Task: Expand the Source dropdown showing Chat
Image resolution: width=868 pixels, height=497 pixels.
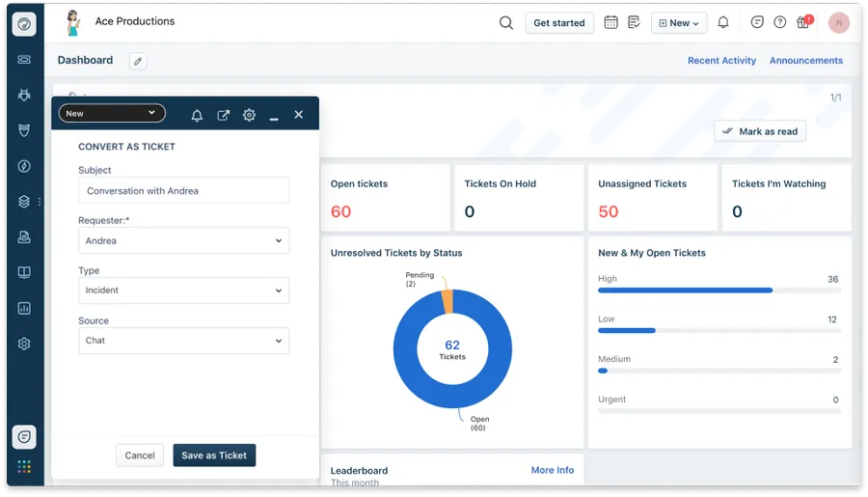Action: [183, 341]
